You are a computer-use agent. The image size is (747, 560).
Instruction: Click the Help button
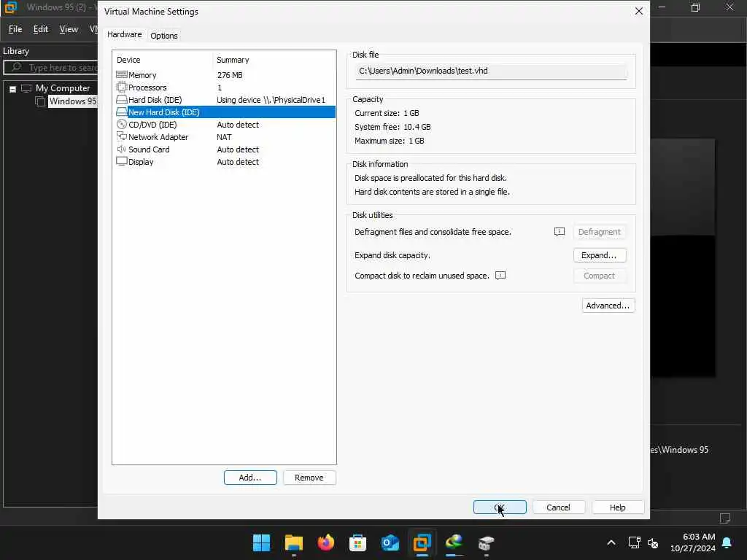[617, 507]
